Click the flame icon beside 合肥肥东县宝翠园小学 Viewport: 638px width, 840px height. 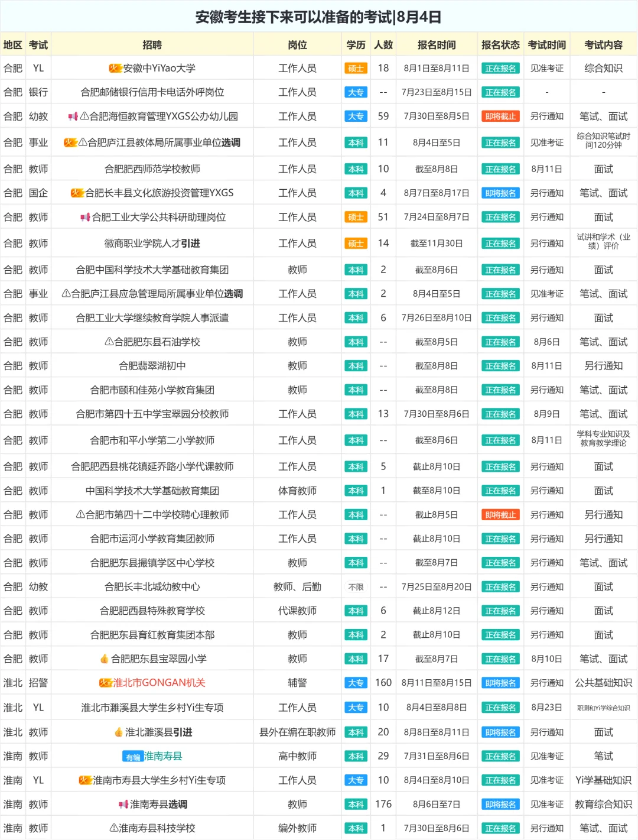pos(105,659)
